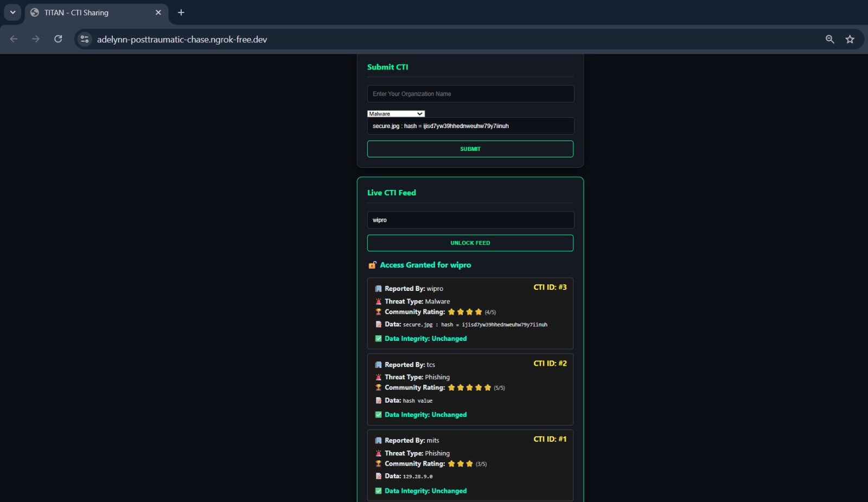Viewport: 868px width, 502px height.
Task: Click the unlocked padlock icon
Action: (x=373, y=265)
